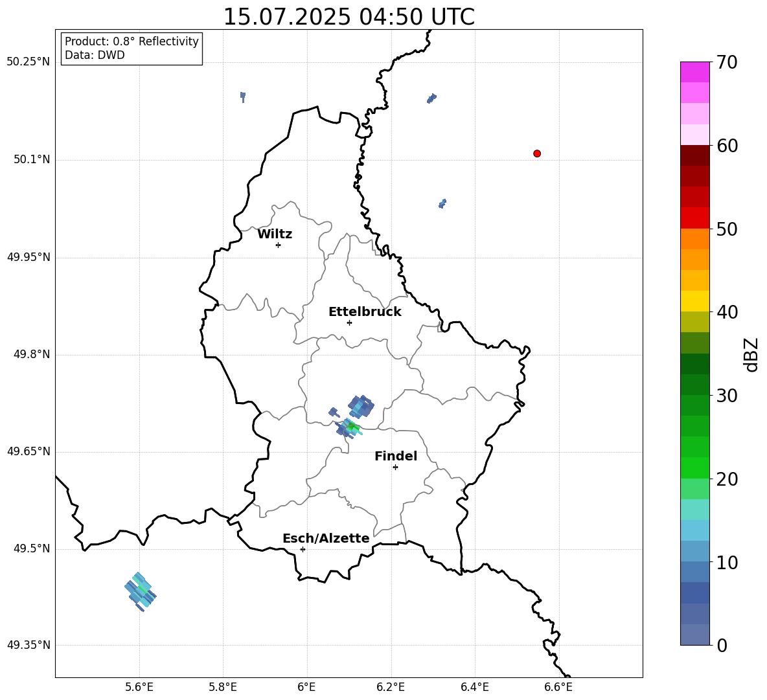Click the 5.8°E longitude label

[223, 687]
